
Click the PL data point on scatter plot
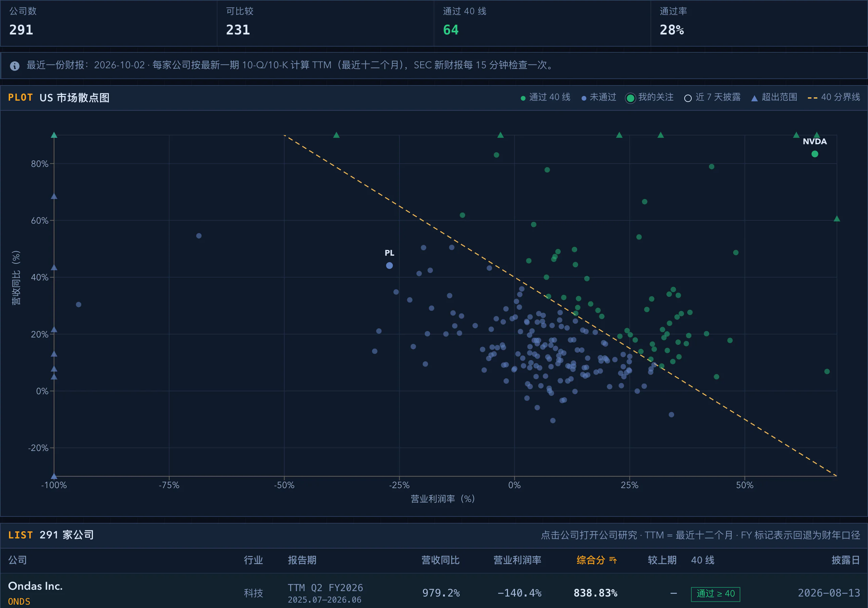click(389, 265)
